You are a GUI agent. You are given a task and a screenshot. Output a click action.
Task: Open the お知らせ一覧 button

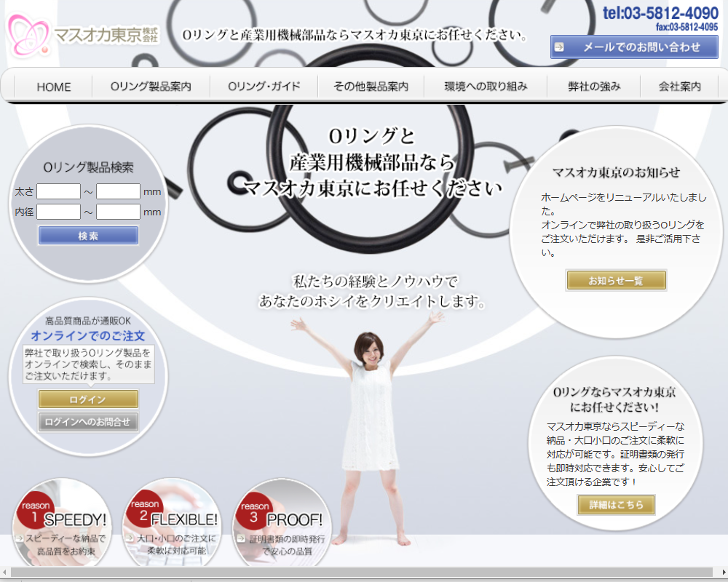(616, 280)
